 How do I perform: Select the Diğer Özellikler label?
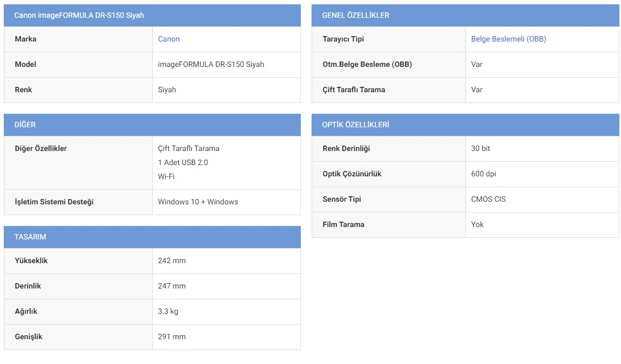tap(40, 148)
